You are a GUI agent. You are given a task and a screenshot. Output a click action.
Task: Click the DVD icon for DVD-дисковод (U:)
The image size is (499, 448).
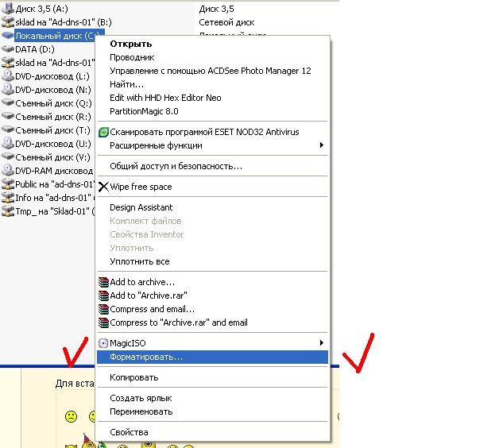pos(8,144)
